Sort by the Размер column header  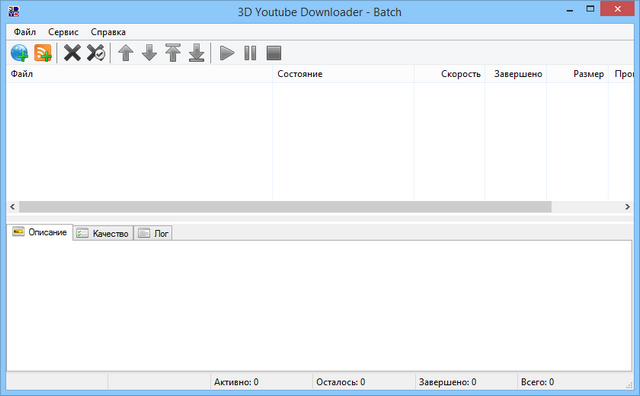coord(578,74)
